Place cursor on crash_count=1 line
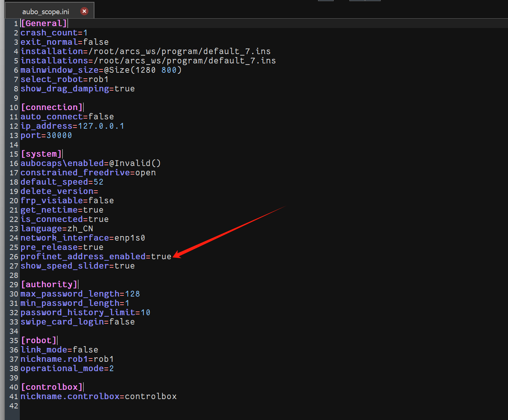Image resolution: width=508 pixels, height=420 pixels. pos(54,33)
